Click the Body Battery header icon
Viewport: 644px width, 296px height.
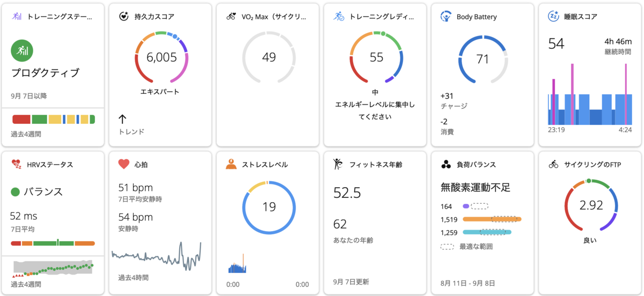446,17
